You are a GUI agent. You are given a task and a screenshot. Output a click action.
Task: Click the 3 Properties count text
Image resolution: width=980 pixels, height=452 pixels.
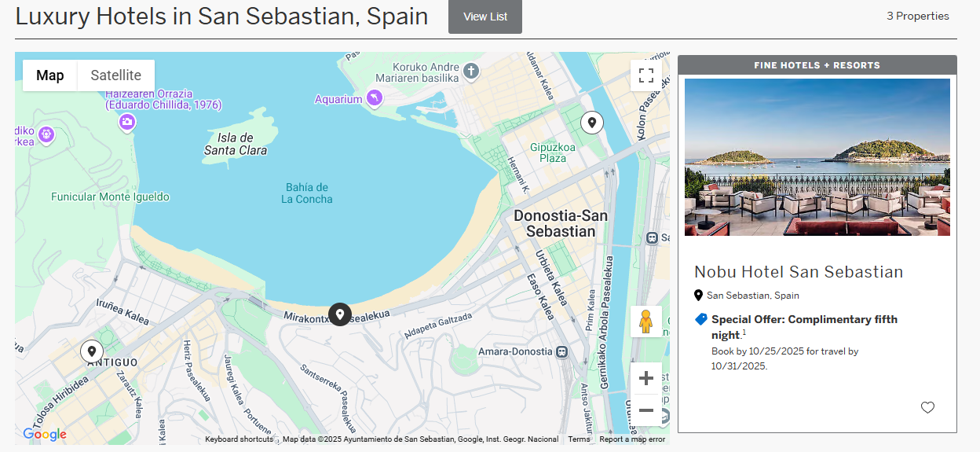(917, 16)
